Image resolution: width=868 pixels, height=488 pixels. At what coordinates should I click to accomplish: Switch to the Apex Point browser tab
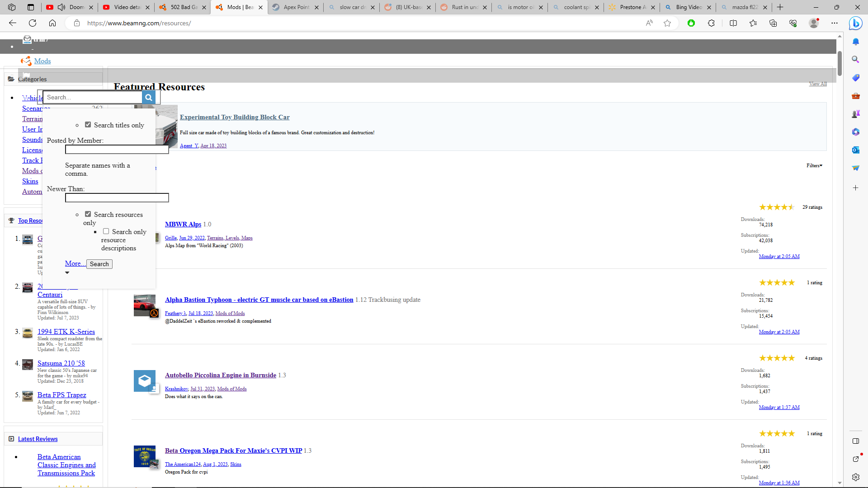click(x=296, y=7)
